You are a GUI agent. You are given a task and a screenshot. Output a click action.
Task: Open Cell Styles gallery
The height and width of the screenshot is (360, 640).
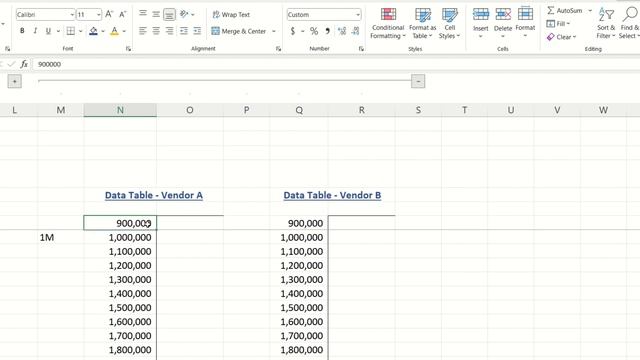pyautogui.click(x=449, y=24)
